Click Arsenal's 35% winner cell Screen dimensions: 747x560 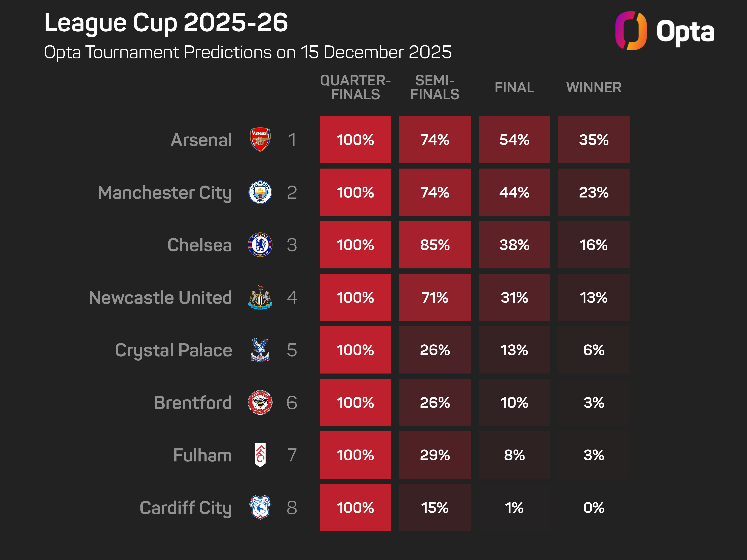pos(594,140)
